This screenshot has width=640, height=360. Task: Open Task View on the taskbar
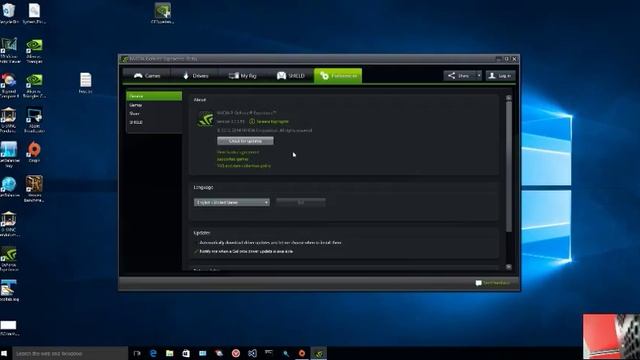click(137, 353)
